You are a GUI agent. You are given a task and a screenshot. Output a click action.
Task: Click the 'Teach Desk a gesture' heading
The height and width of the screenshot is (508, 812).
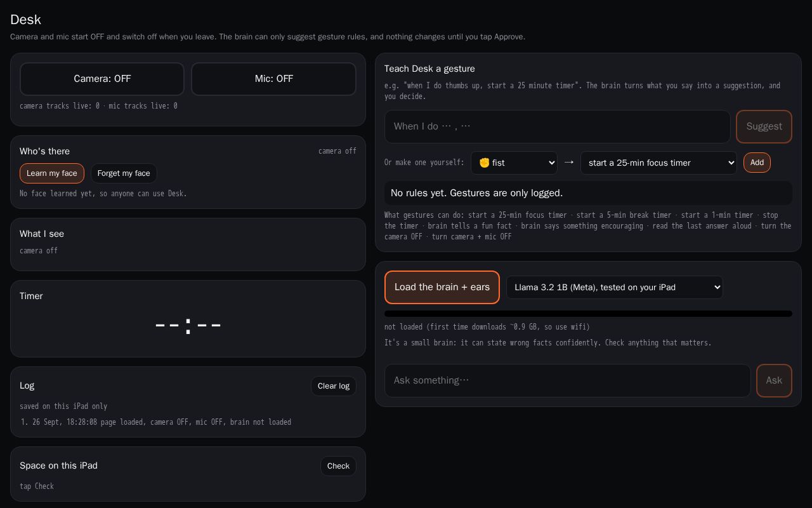pyautogui.click(x=429, y=69)
